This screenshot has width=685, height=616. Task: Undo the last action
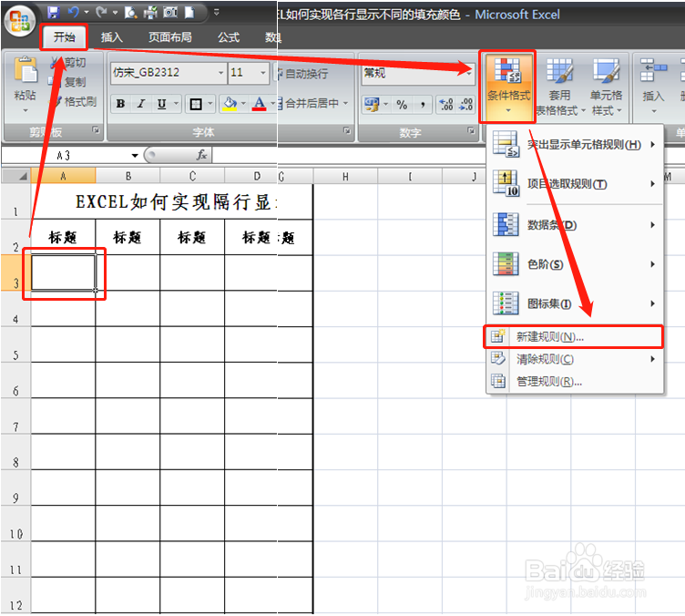(74, 12)
